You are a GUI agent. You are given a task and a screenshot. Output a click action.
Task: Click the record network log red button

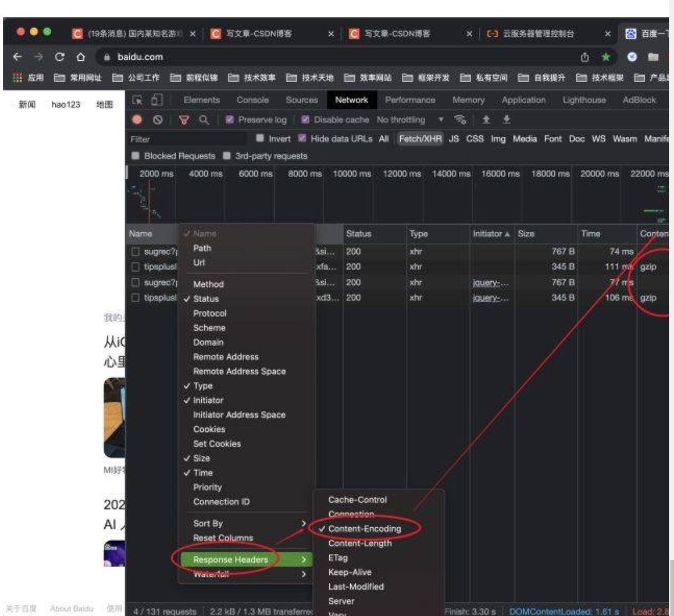[x=137, y=120]
